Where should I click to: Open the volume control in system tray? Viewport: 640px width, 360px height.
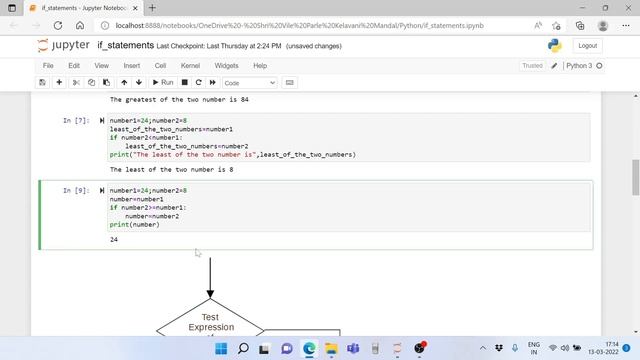(x=565, y=348)
